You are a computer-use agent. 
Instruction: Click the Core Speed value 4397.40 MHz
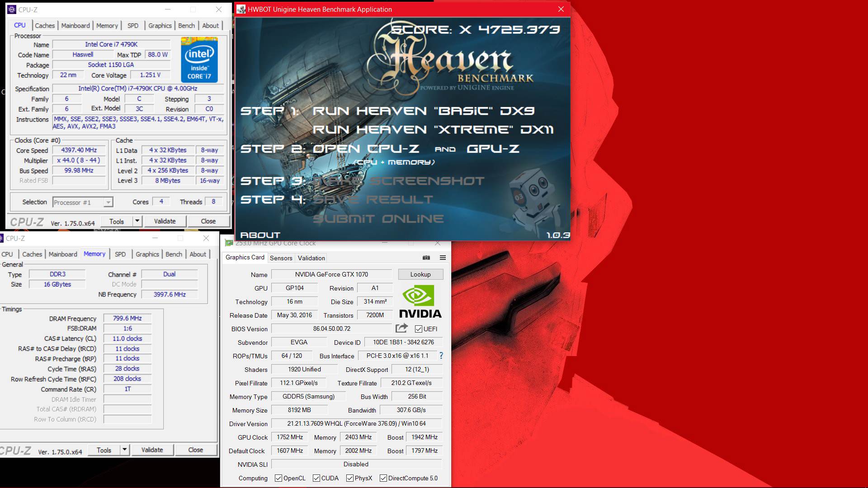tap(79, 150)
